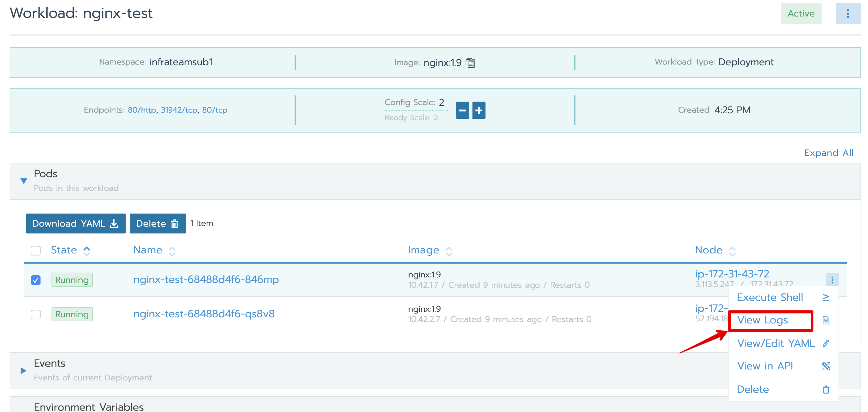Click the copy image name clipboard icon

[x=470, y=63]
